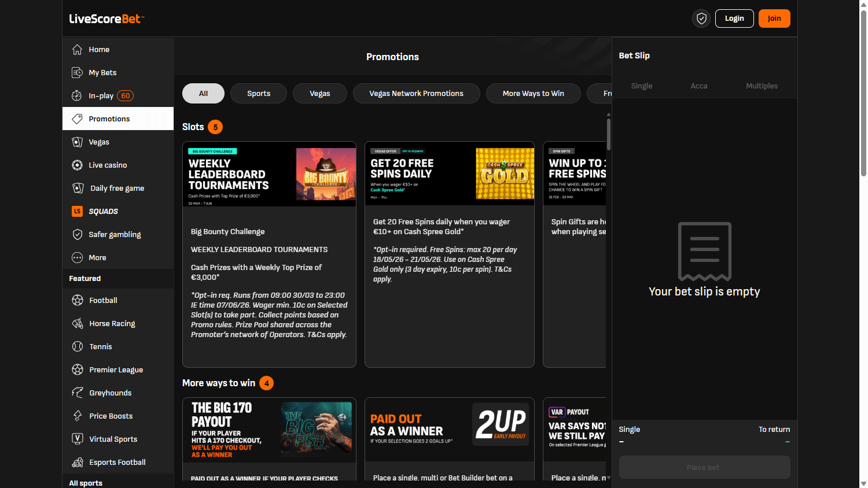Click the All sports heading
Viewport: 868px width, 488px height.
(86, 483)
